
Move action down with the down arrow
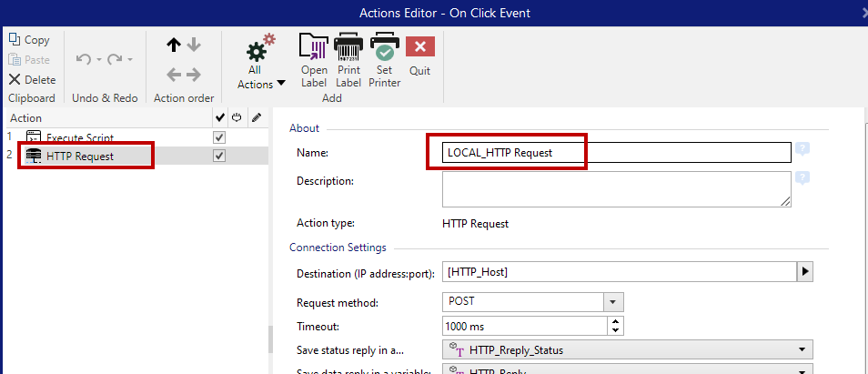(193, 45)
